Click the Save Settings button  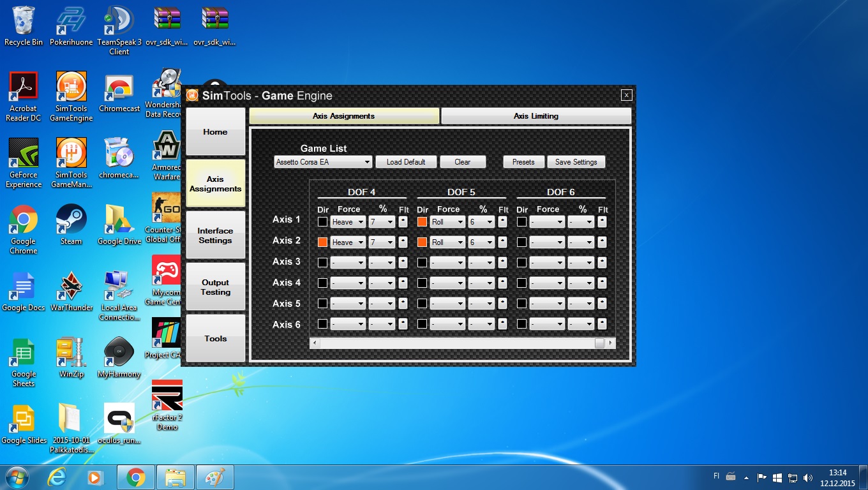point(576,162)
